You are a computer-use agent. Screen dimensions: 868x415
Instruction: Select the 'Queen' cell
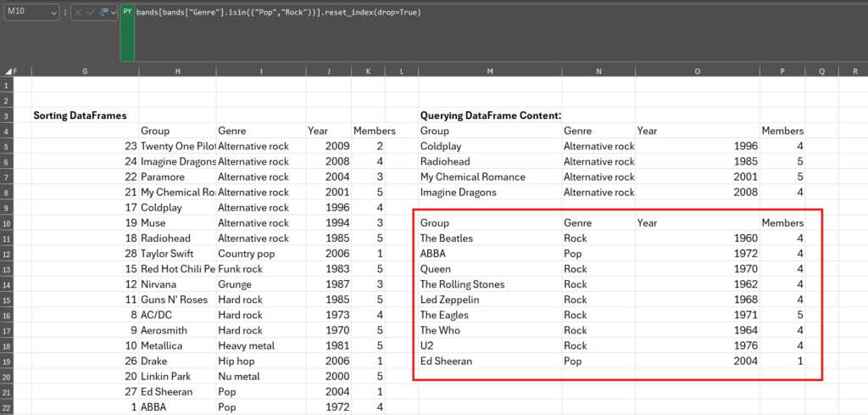(490, 269)
